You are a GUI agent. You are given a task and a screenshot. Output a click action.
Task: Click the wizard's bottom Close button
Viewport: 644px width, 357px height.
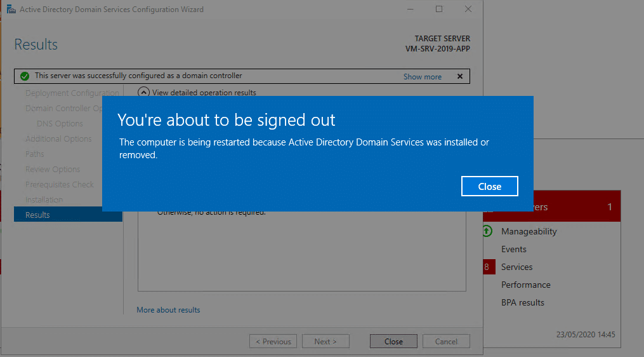[x=393, y=341]
